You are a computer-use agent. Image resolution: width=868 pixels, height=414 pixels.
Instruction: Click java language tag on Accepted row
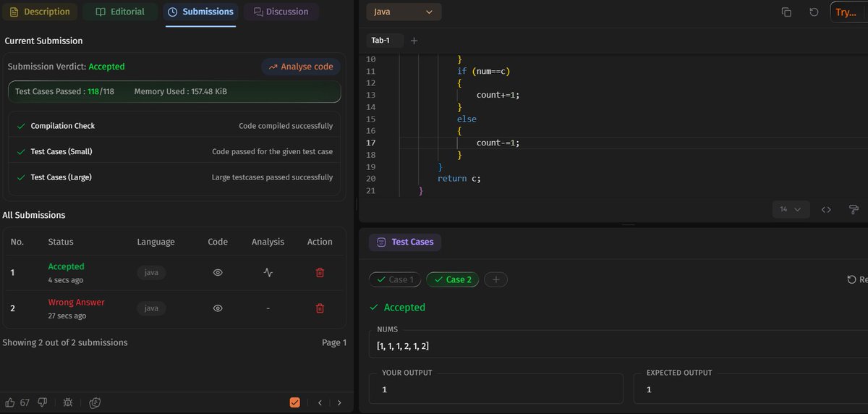coord(151,273)
